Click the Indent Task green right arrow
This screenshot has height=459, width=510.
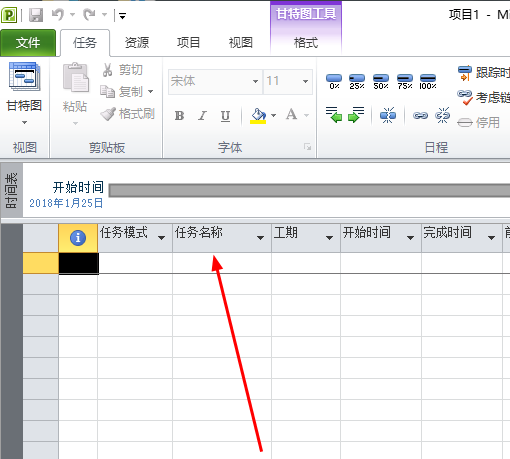[356, 115]
